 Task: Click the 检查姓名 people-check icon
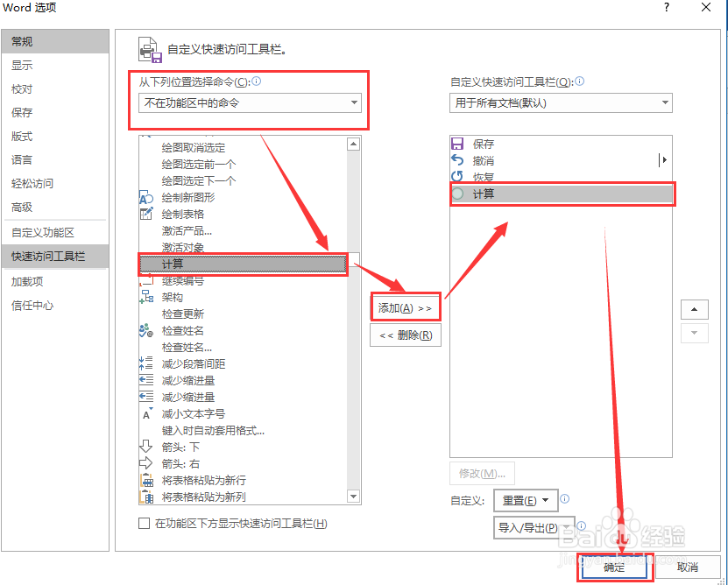point(145,330)
